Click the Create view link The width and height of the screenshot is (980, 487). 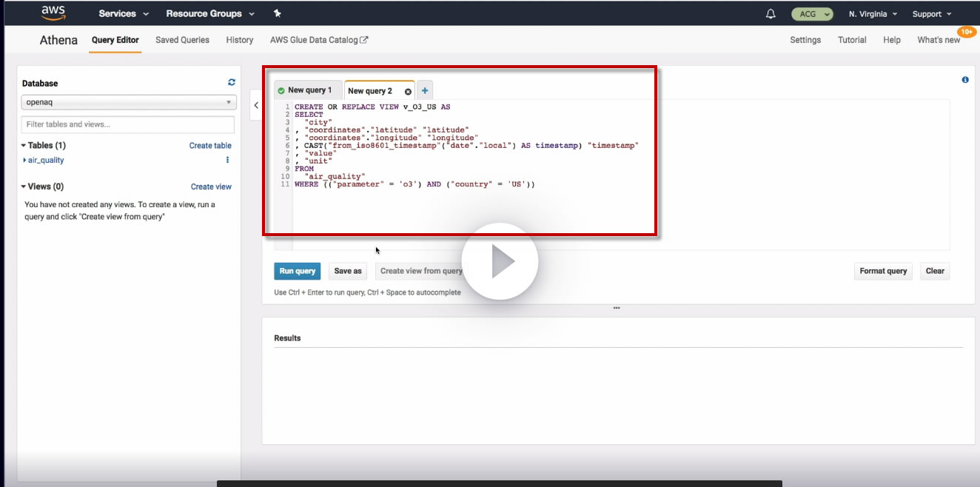point(211,187)
